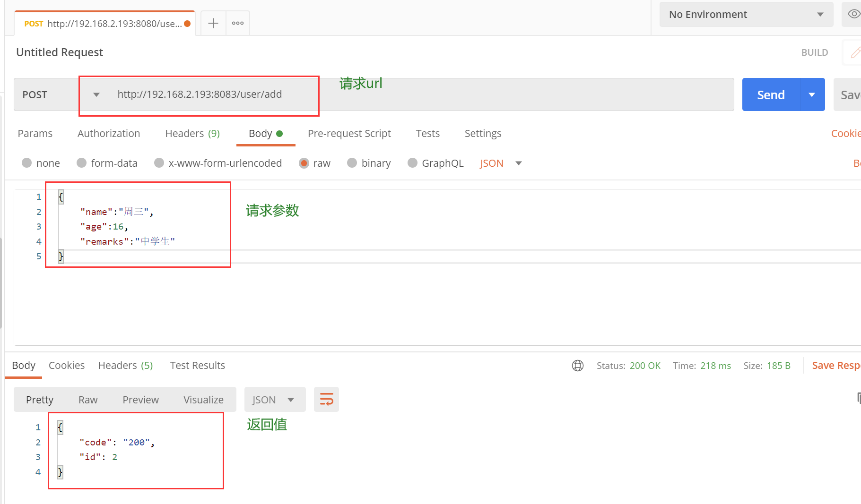Click the network globe icon in response bar

pyautogui.click(x=578, y=366)
